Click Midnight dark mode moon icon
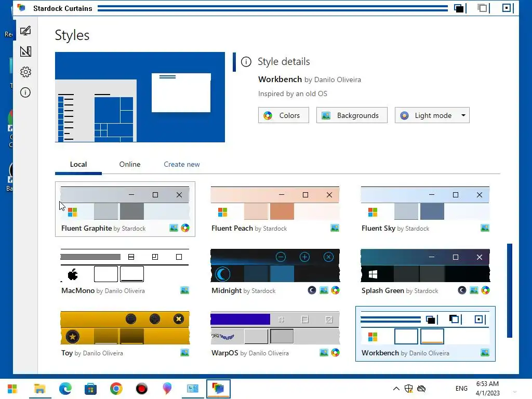Screen dimensions: 532x399 point(312,290)
